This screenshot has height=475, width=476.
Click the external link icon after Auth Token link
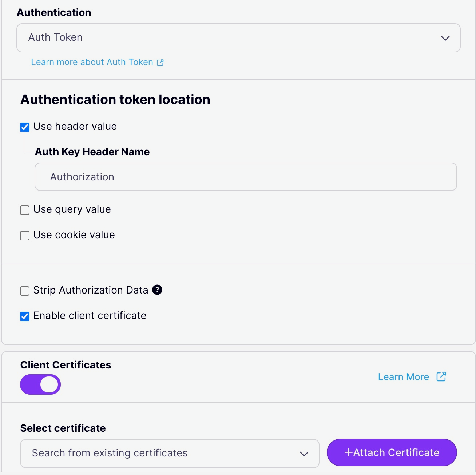pos(160,63)
